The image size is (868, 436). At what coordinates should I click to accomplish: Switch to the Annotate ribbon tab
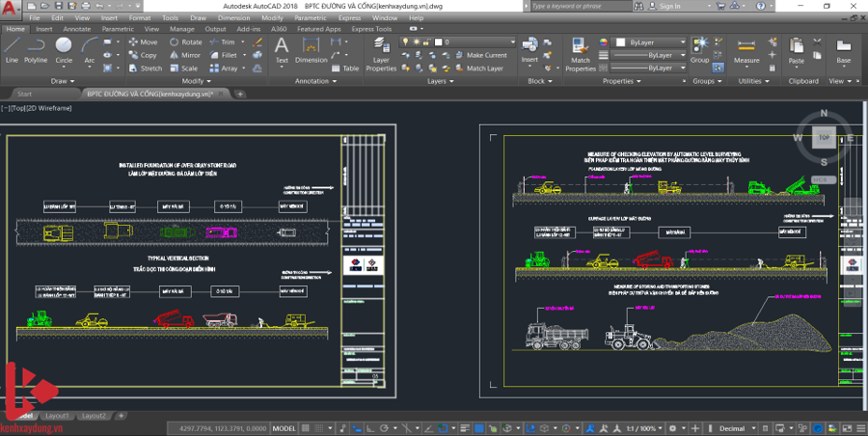coord(76,29)
